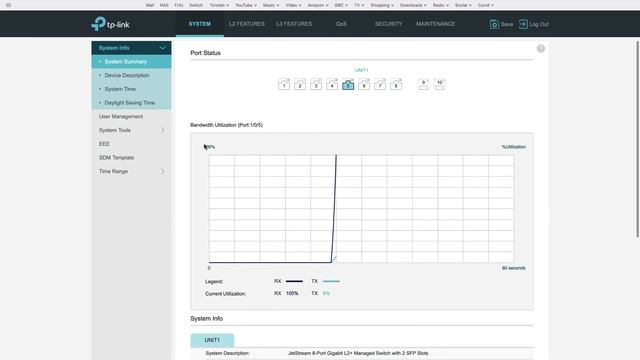Select port 3 icon
The image size is (640, 360).
[316, 84]
